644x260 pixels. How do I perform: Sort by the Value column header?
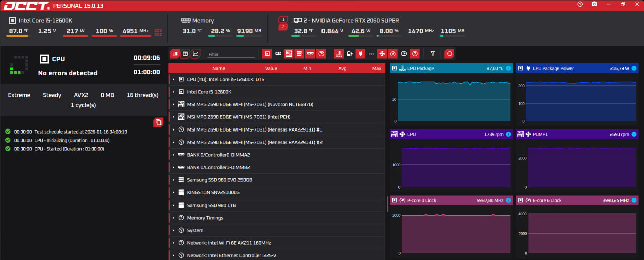271,68
